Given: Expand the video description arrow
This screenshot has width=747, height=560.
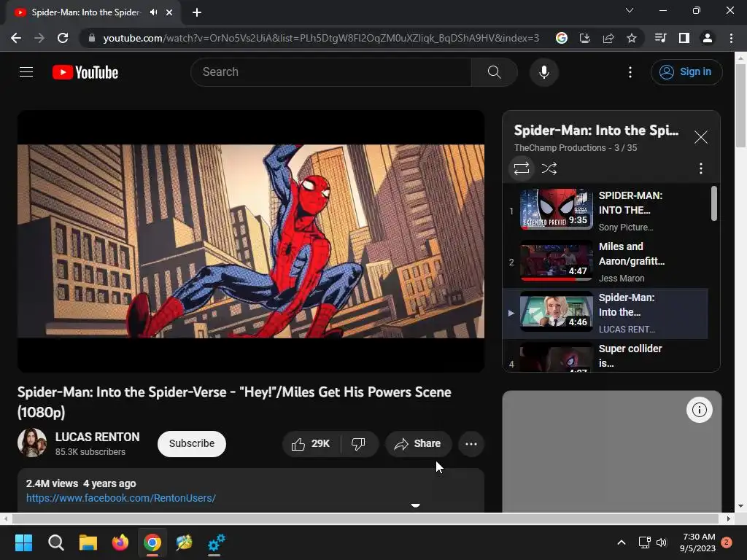Looking at the screenshot, I should (415, 505).
